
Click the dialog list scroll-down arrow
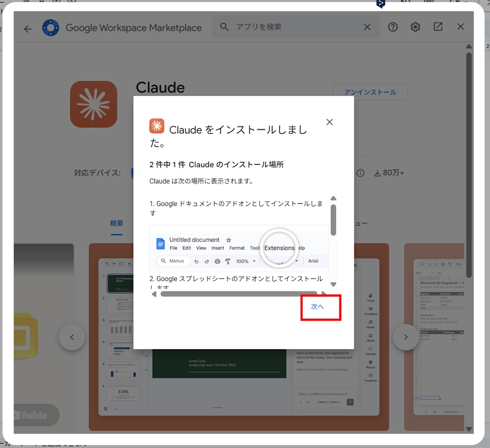(333, 284)
